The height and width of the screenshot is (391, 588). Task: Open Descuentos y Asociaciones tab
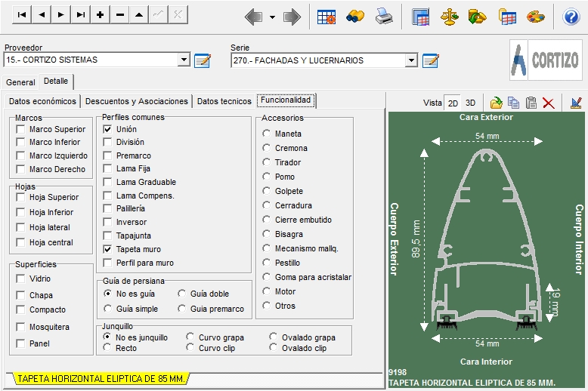coord(137,101)
